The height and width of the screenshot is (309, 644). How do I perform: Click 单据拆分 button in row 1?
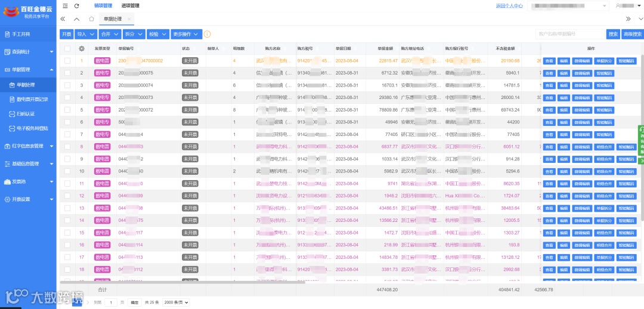604,61
